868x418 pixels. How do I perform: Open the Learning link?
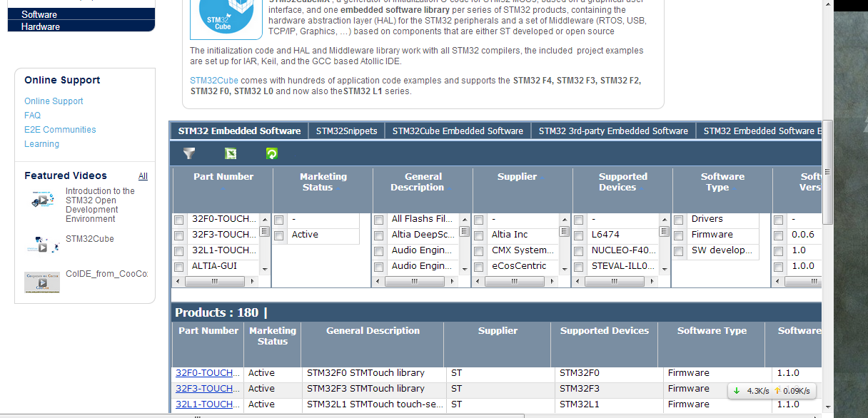[41, 144]
